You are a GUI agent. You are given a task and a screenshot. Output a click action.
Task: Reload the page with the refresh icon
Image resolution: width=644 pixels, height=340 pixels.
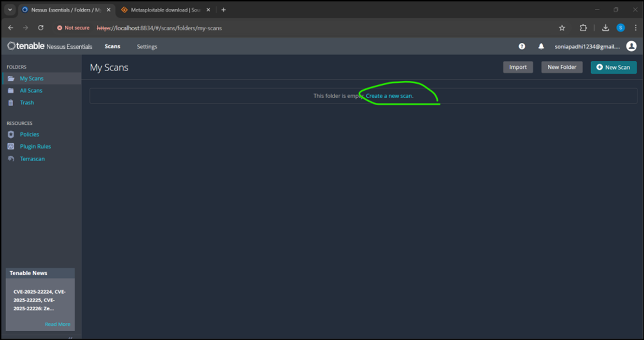pyautogui.click(x=41, y=28)
